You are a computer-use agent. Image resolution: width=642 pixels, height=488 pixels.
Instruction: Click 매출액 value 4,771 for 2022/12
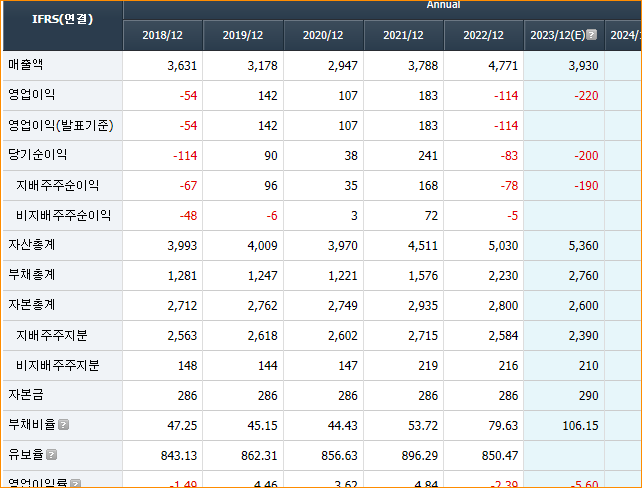(503, 66)
